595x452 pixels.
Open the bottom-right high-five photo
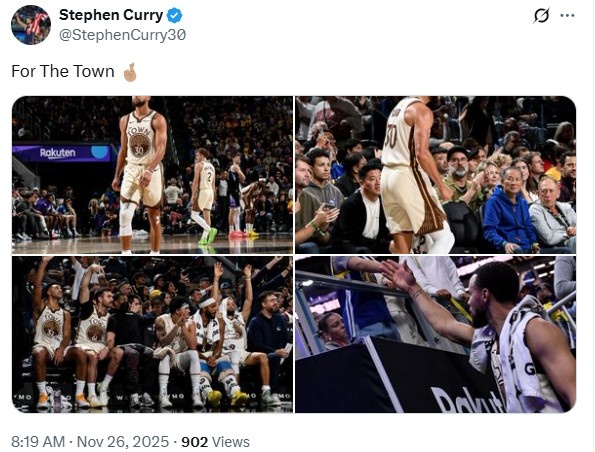(436, 334)
